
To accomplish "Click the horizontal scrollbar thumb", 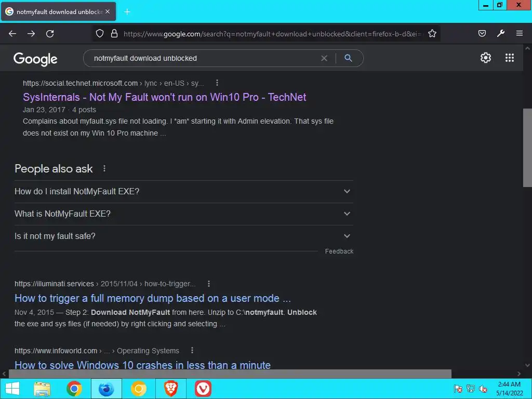I will click(x=230, y=374).
